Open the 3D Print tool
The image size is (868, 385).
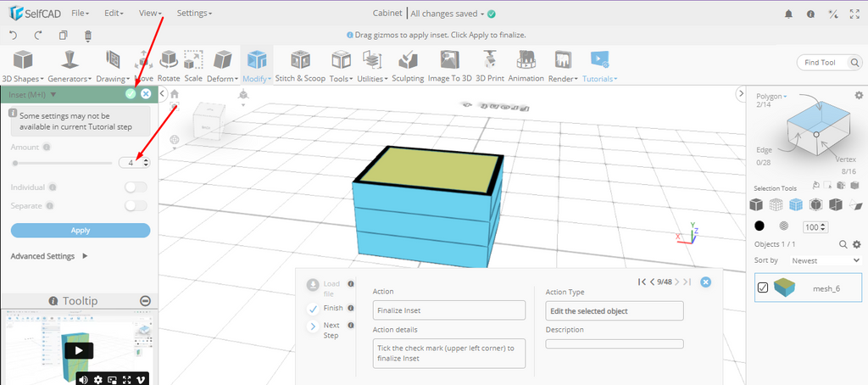click(489, 60)
